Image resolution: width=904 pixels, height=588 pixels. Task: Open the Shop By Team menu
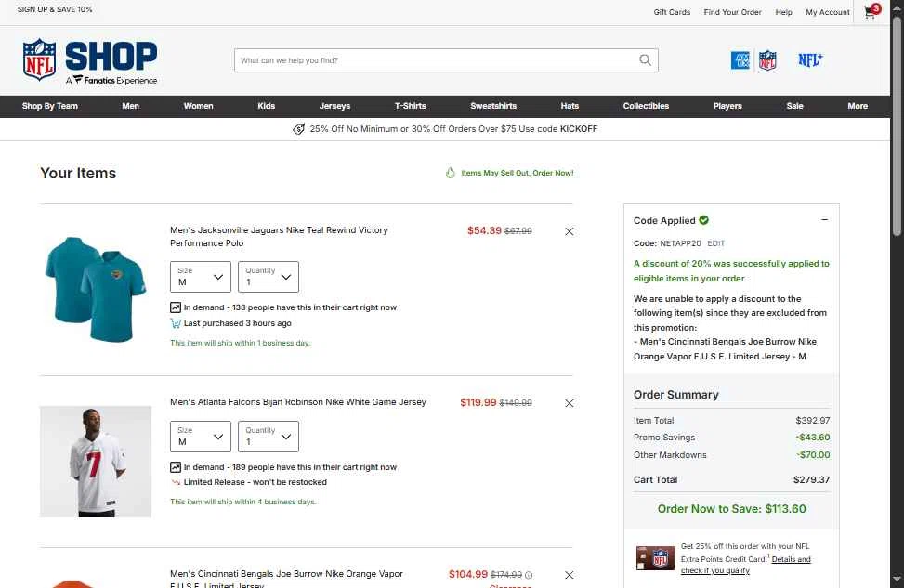pos(50,106)
